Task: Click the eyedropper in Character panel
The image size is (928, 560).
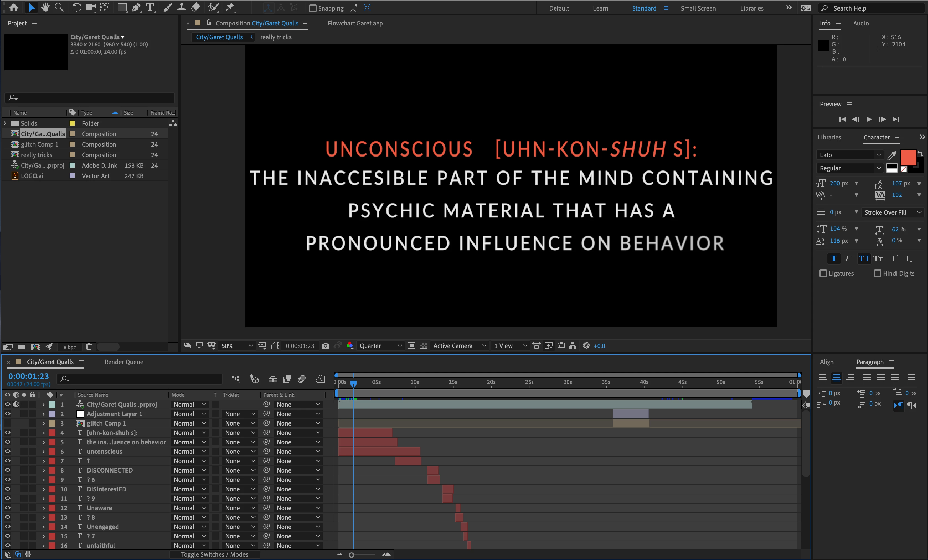Action: click(891, 155)
